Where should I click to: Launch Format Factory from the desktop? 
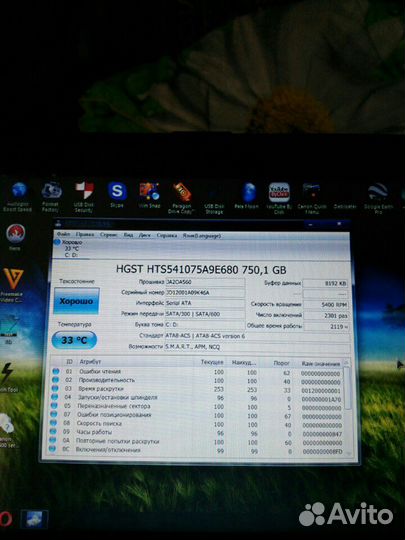51,197
